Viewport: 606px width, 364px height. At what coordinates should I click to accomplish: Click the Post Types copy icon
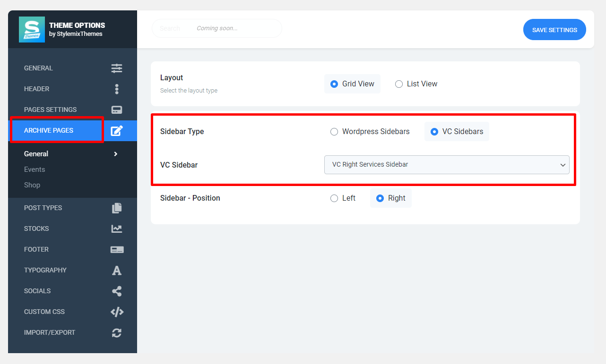pyautogui.click(x=117, y=208)
